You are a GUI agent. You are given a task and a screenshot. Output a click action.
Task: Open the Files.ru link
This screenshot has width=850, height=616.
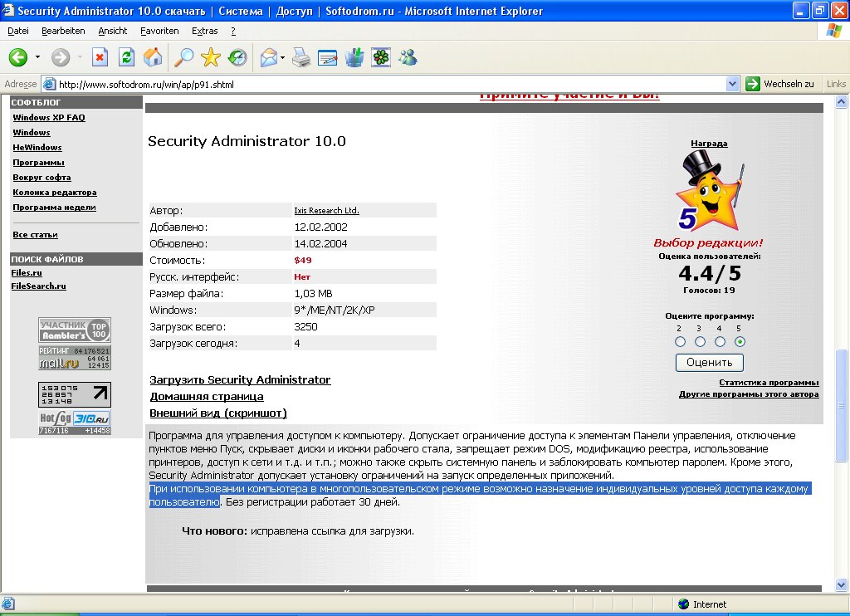click(x=27, y=273)
